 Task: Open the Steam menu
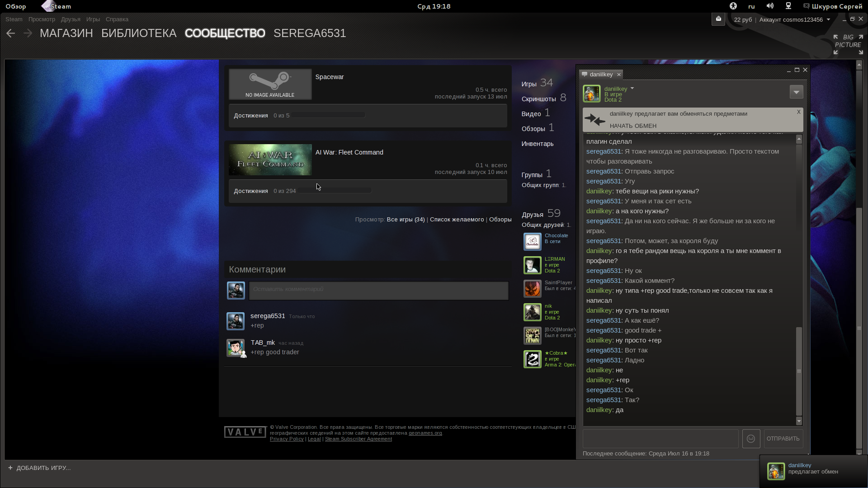14,19
